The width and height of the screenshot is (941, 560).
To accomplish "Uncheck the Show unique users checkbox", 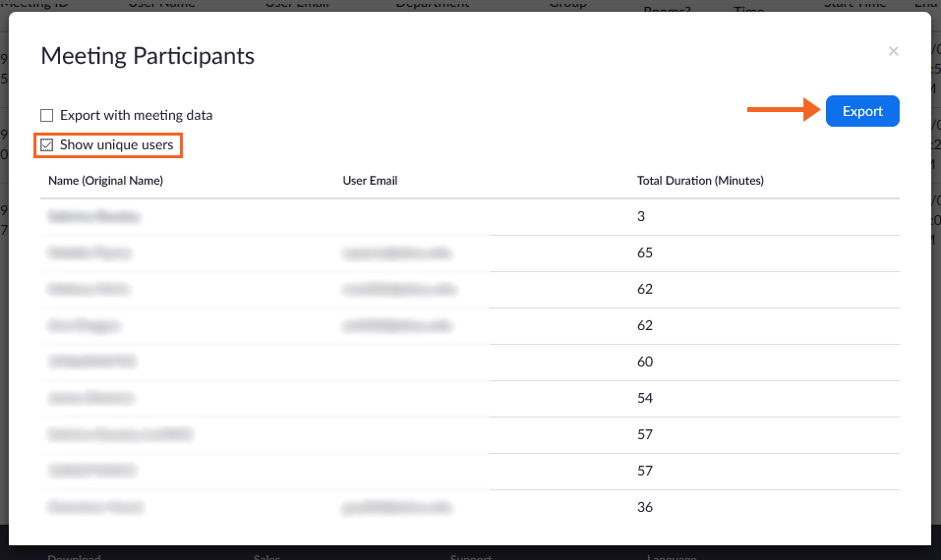I will (46, 144).
